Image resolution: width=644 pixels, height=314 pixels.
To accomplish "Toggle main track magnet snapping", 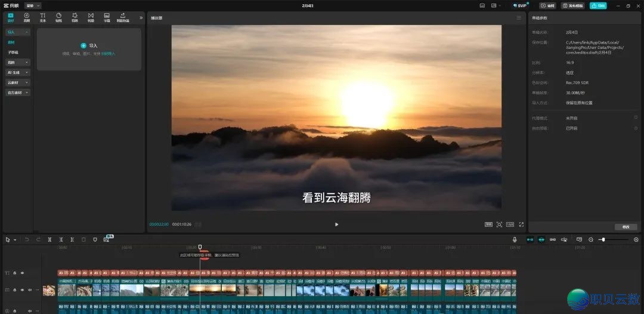I will (x=530, y=239).
